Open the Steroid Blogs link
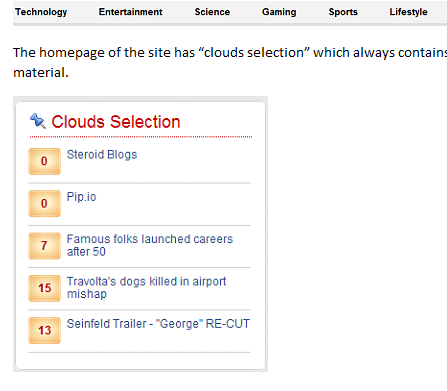Image resolution: width=447 pixels, height=391 pixels. click(102, 155)
